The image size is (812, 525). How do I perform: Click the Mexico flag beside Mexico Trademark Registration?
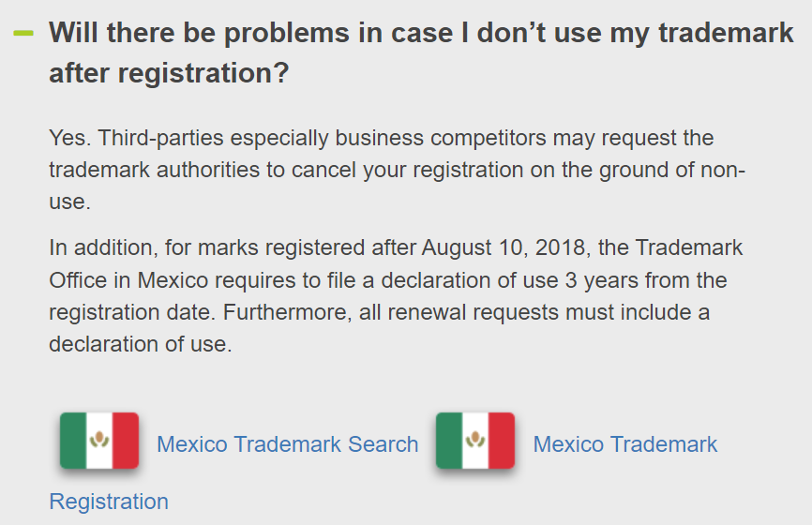475,441
